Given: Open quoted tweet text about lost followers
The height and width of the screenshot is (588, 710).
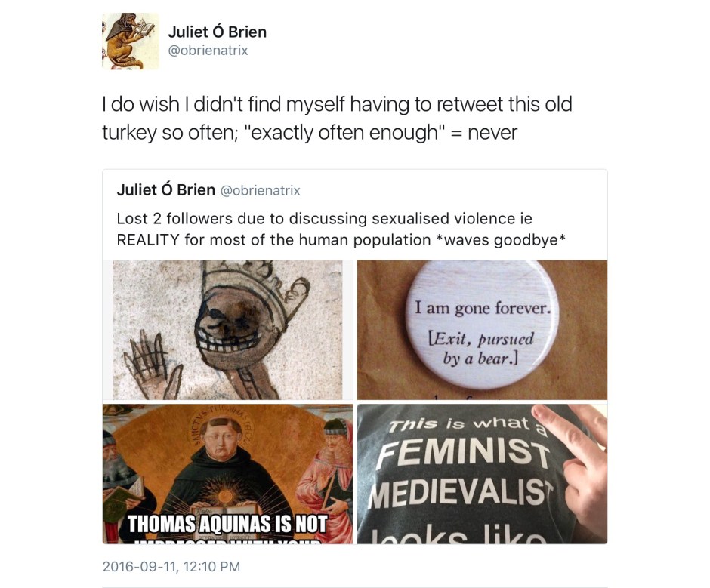Looking at the screenshot, I should [x=341, y=229].
